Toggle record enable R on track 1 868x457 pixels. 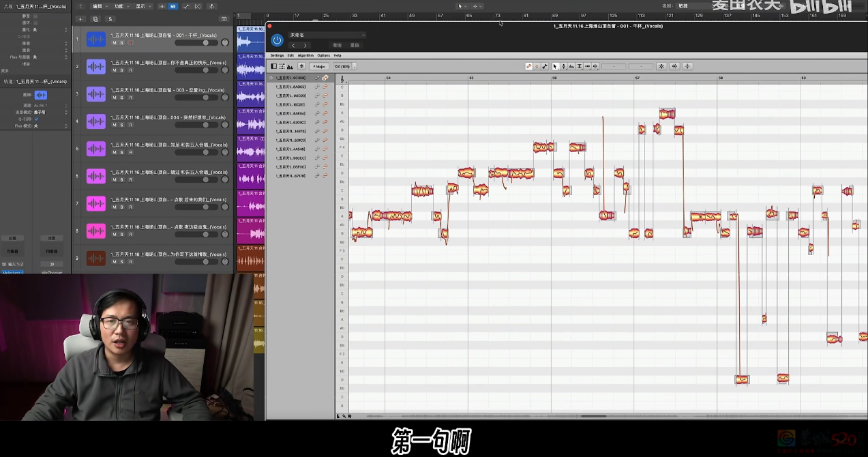130,42
